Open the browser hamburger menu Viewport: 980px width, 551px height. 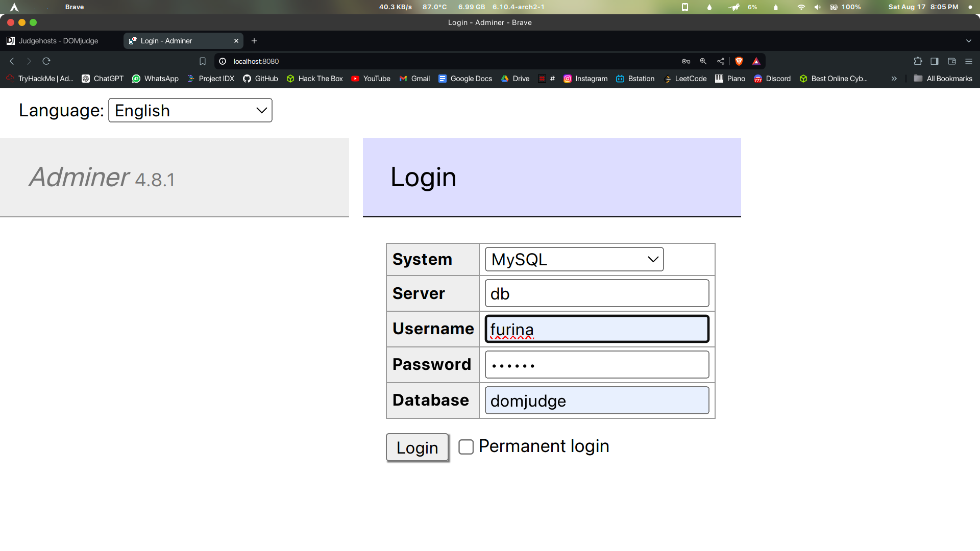[969, 61]
